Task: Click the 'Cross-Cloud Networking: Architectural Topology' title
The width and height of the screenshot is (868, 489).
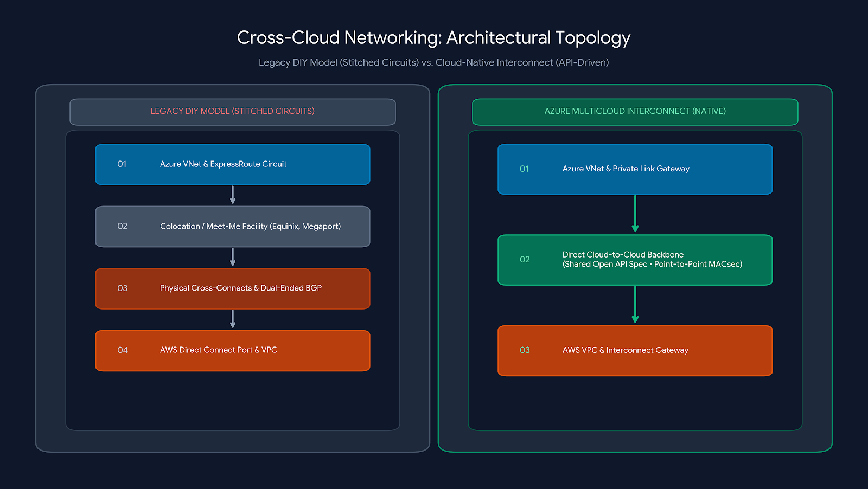Action: [433, 37]
